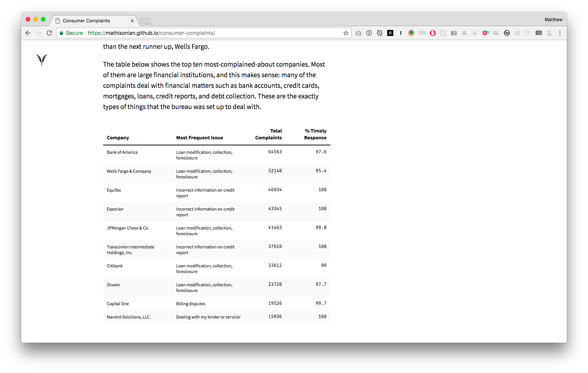This screenshot has width=588, height=373.
Task: Click the Most Frequent Issue column header
Action: [x=199, y=138]
